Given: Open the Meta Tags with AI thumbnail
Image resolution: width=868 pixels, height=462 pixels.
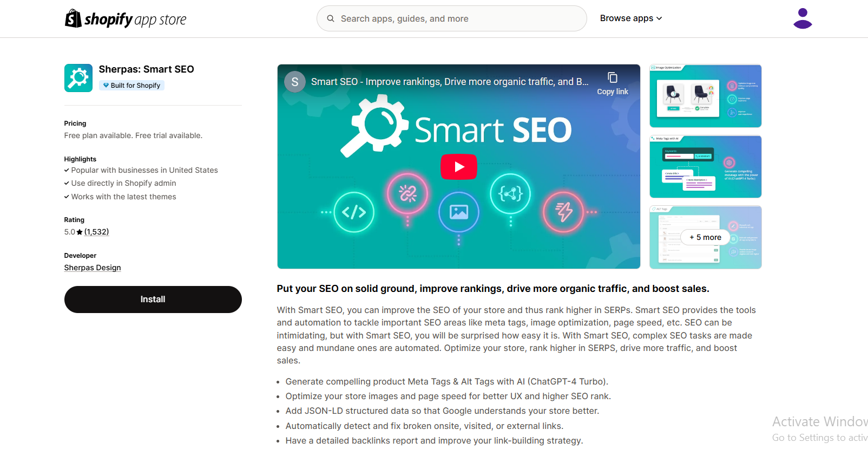Looking at the screenshot, I should click(x=705, y=167).
